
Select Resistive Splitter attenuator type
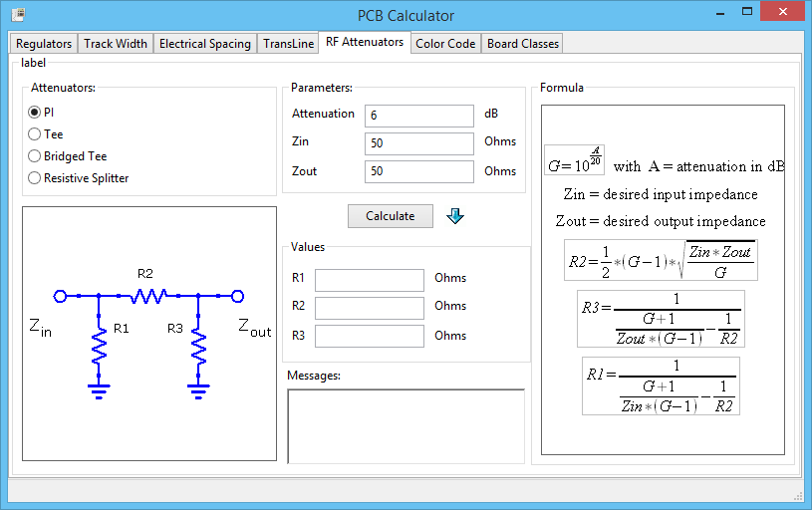click(35, 178)
